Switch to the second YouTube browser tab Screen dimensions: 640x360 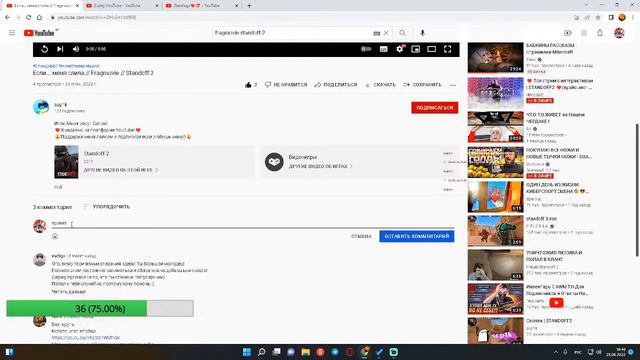coord(123,6)
